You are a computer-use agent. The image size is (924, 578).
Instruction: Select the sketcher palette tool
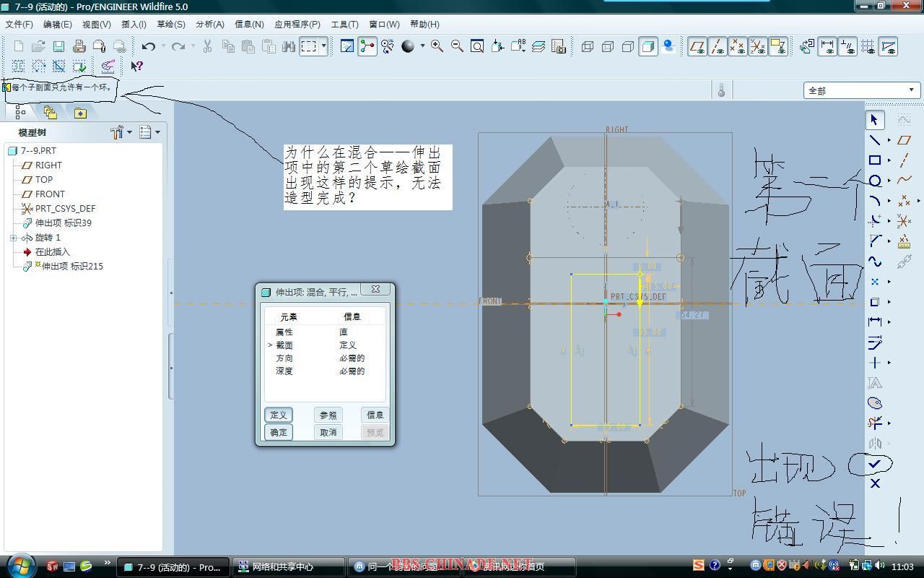pos(875,403)
